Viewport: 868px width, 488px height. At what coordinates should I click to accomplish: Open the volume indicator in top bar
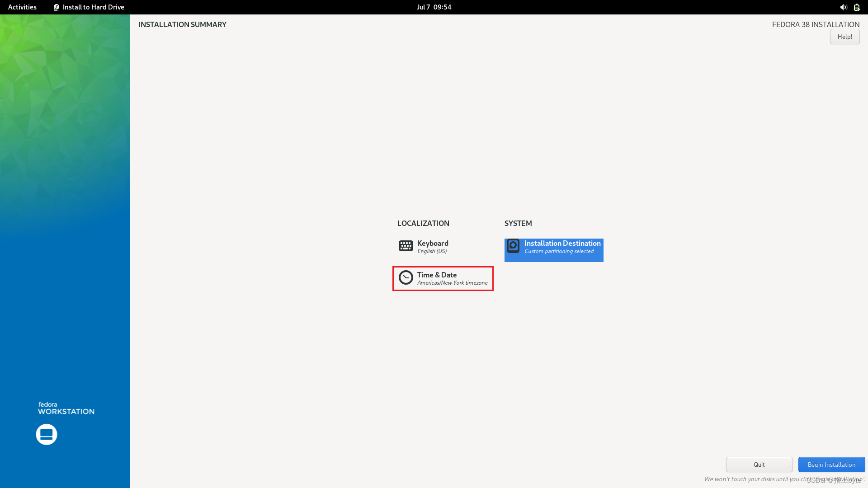[x=843, y=7]
